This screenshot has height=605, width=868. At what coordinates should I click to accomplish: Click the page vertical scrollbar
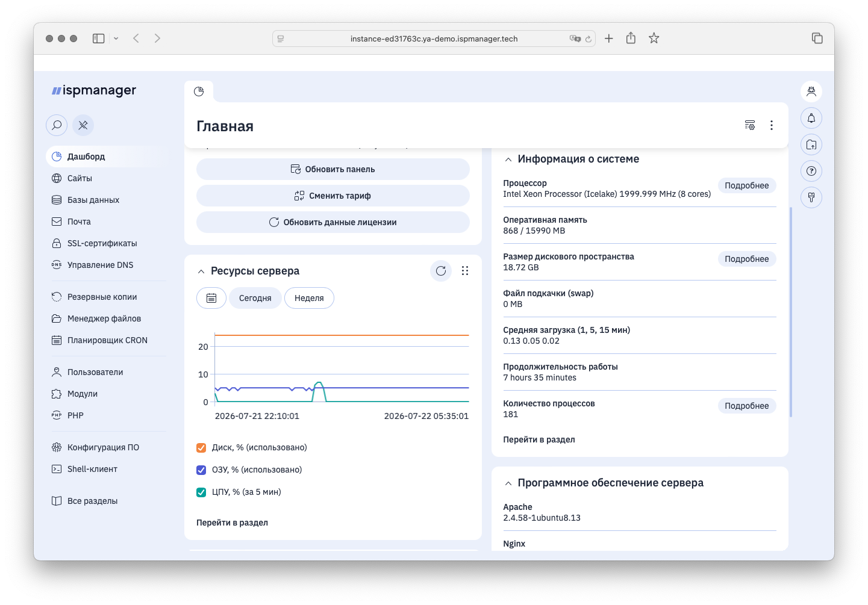click(791, 312)
